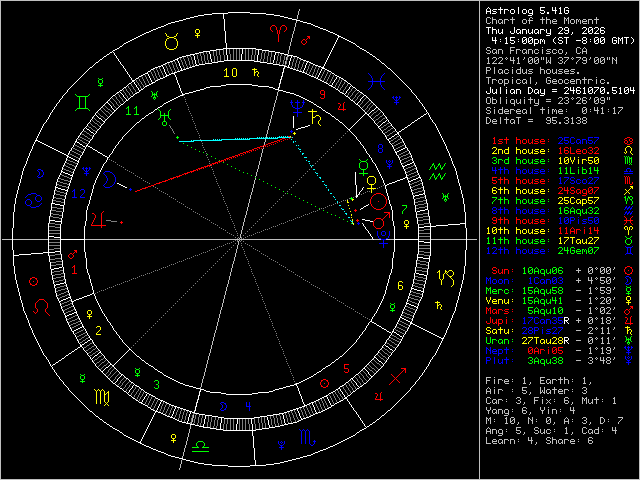This screenshot has width=640, height=480.
Task: Select the large green Mercury glyph in chart
Action: [x=363, y=167]
